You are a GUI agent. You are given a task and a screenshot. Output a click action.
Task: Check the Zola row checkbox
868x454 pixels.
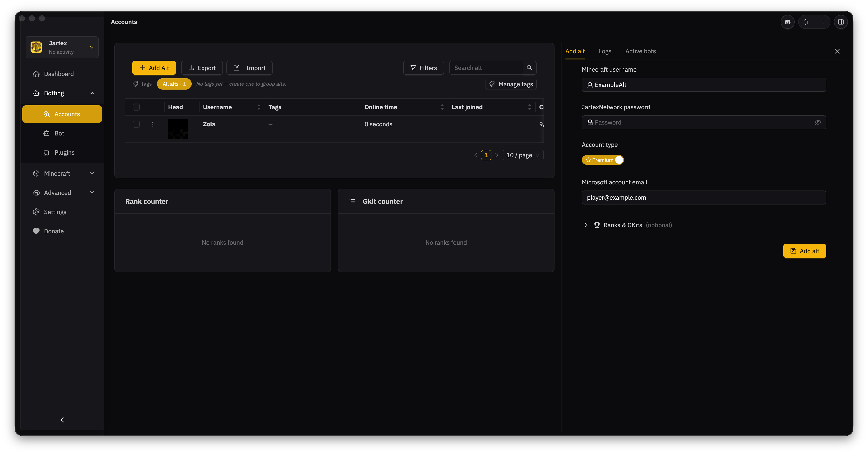pos(136,124)
